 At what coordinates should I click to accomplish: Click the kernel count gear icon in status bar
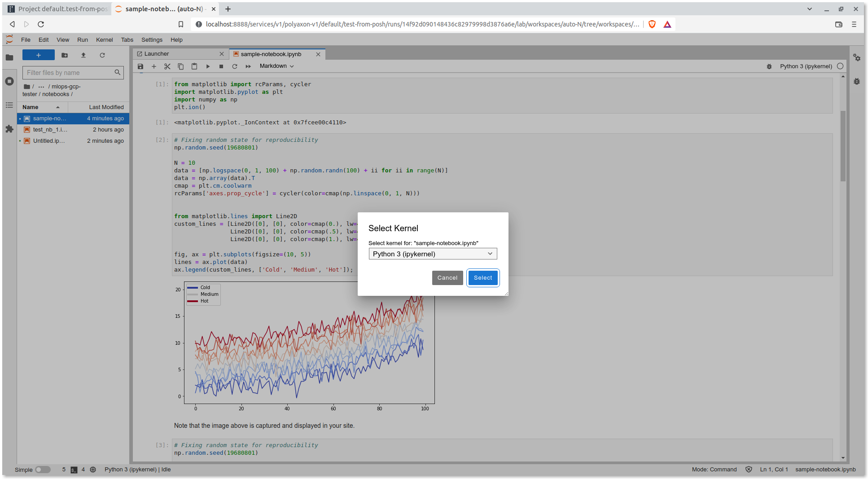93,470
